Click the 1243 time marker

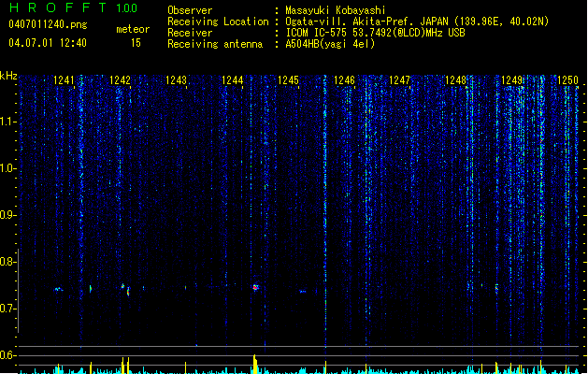[176, 80]
